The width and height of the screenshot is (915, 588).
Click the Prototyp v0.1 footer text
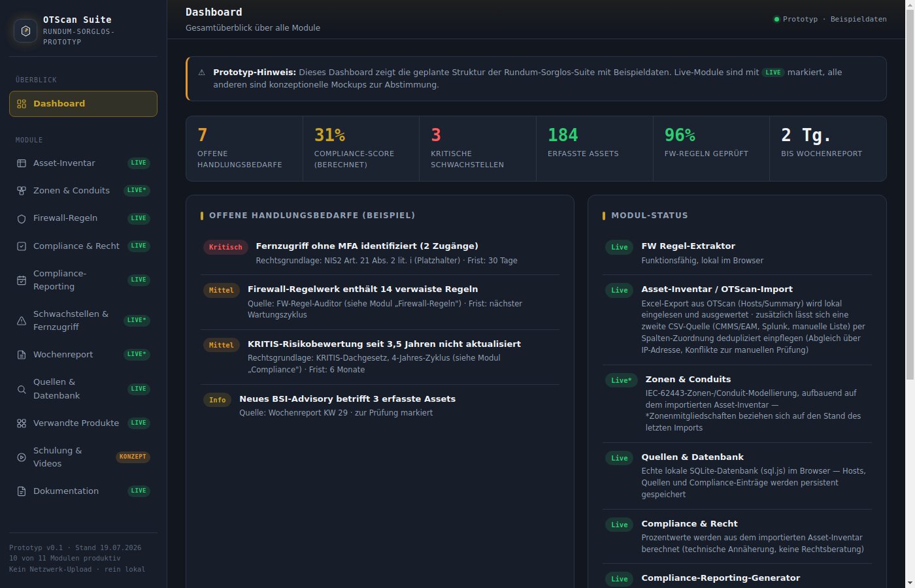tap(75, 547)
